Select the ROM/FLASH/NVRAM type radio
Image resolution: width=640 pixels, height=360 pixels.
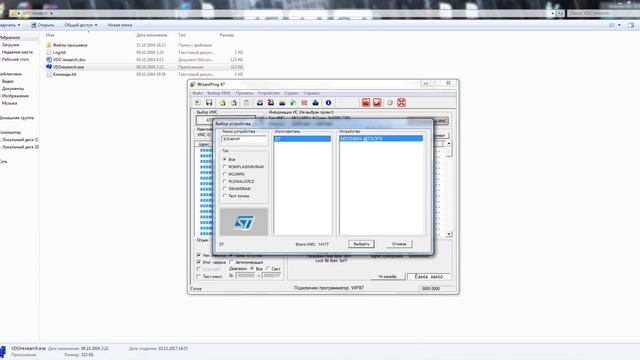[x=224, y=167]
